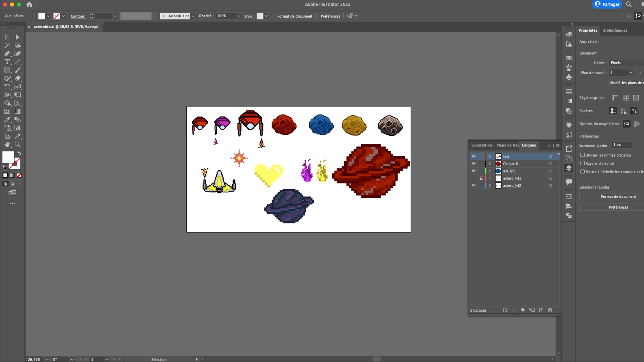Switch to the Exportation panel tab
Viewport: 644px width, 362px height.
(481, 145)
